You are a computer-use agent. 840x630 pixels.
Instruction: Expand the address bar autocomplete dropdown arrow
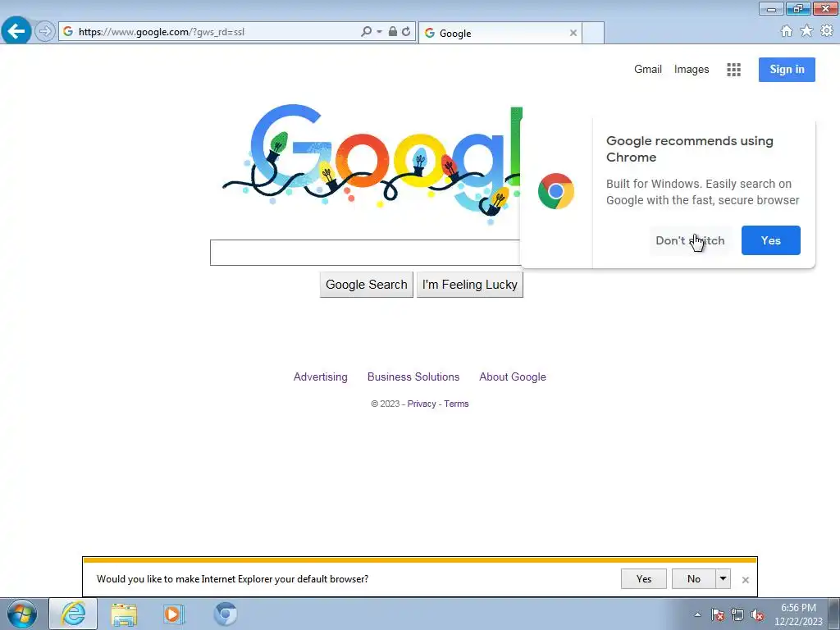(379, 32)
